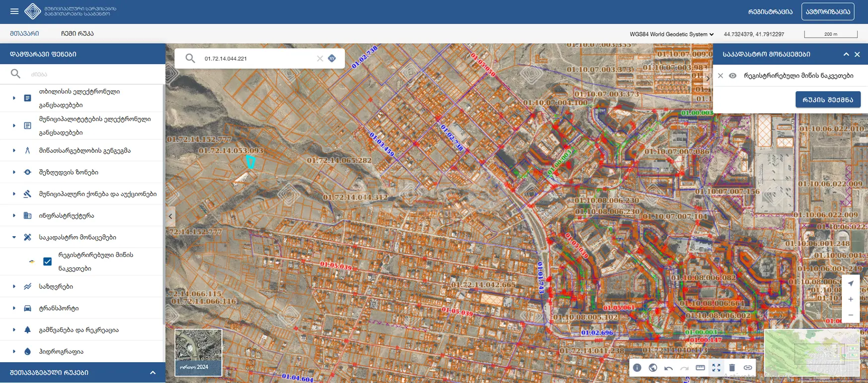Click the ტრანსპორტი car icon

27,308
